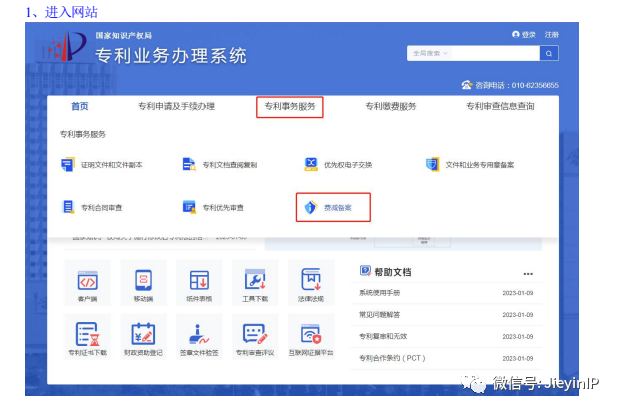Expand 帮助文档 more options ellipsis
Screen dimensions: 618x411
(528, 273)
